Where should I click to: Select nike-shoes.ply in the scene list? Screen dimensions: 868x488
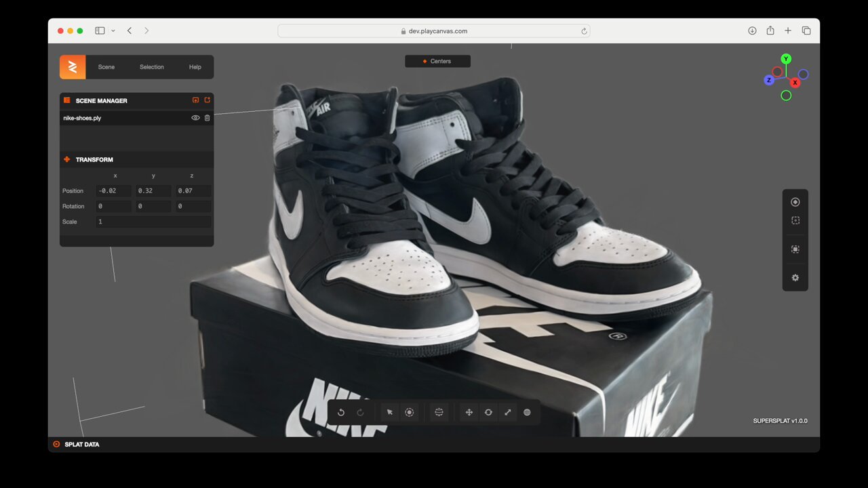(122, 118)
